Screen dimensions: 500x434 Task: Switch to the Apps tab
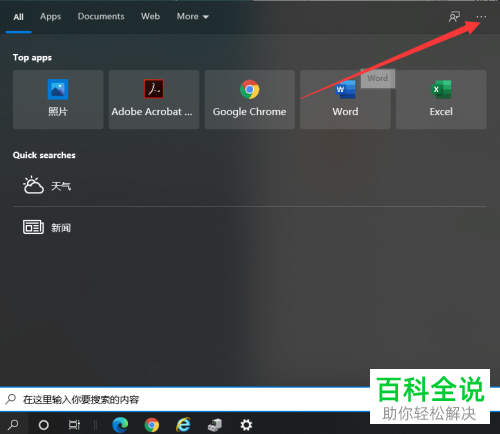tap(51, 17)
